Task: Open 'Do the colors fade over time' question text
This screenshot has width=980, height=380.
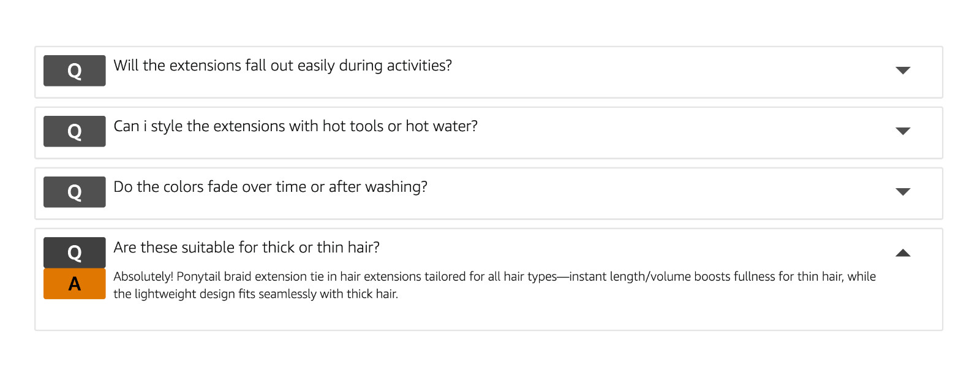Action: tap(270, 187)
